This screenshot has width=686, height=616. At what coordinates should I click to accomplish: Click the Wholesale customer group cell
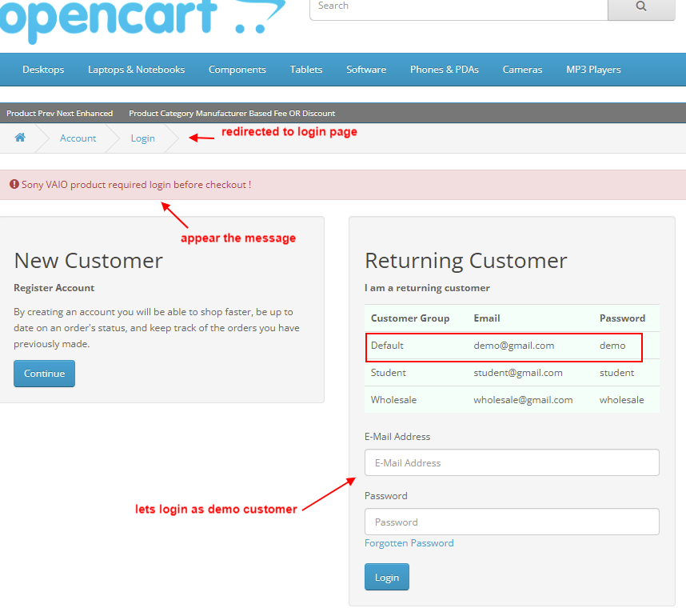pyautogui.click(x=393, y=400)
